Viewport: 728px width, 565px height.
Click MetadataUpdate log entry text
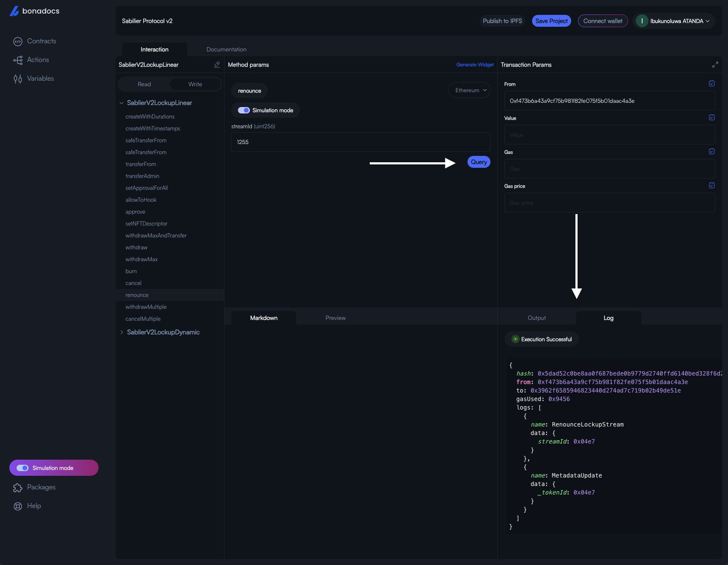[577, 475]
